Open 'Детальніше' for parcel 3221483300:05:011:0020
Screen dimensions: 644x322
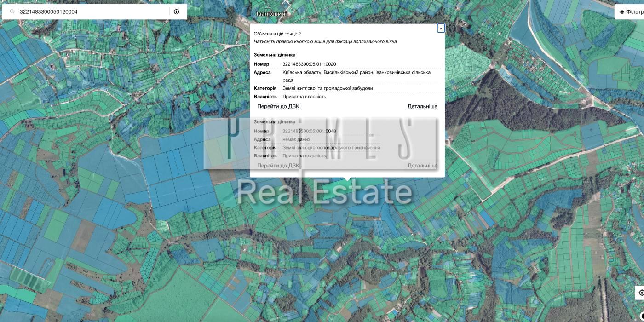(x=422, y=106)
